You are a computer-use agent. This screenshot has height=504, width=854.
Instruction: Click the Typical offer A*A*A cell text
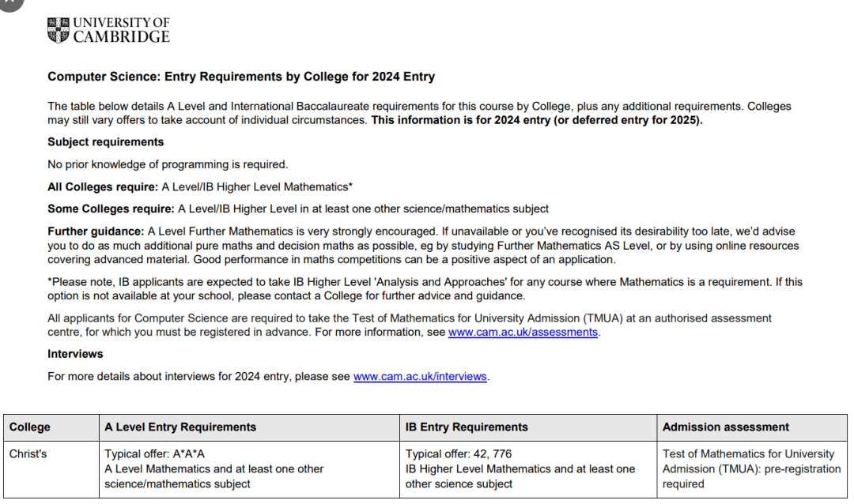[155, 454]
